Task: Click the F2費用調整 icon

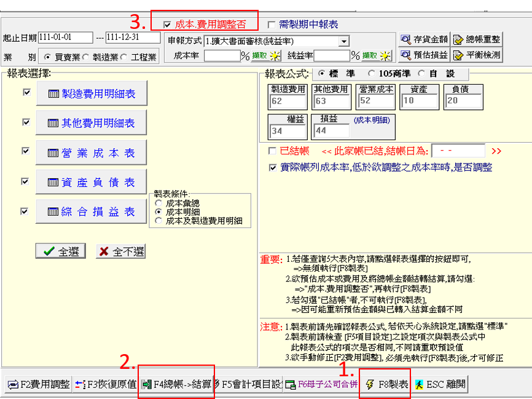Action: coord(14,385)
